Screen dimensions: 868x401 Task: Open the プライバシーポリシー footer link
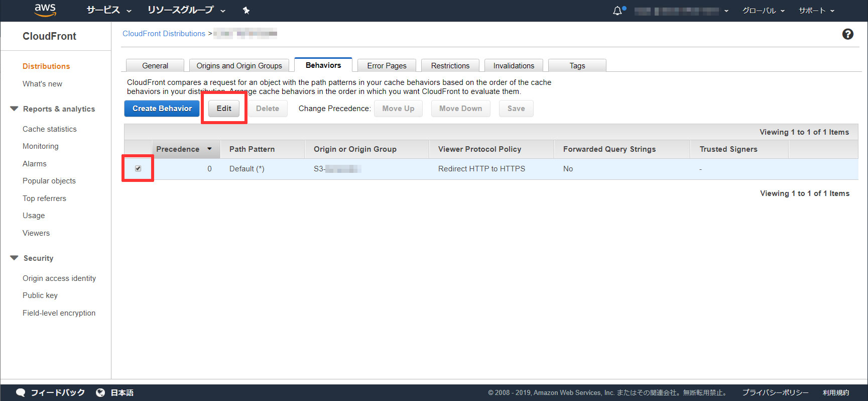(776, 392)
